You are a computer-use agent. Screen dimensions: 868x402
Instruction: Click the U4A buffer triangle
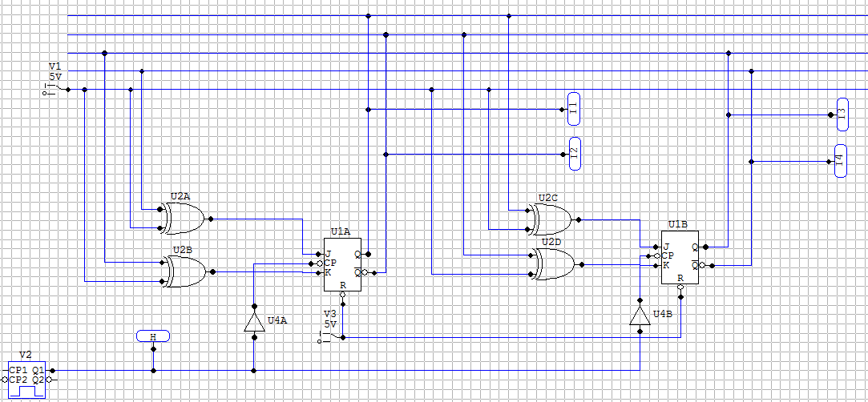[x=254, y=322]
